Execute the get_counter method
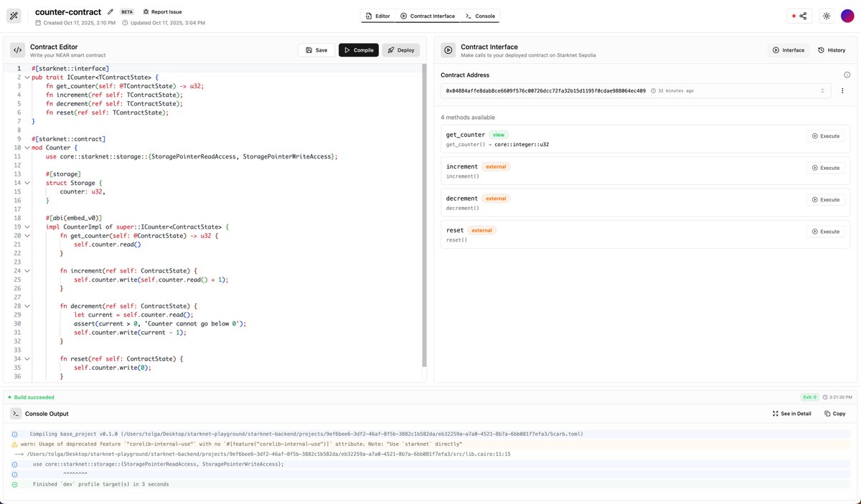 click(825, 135)
